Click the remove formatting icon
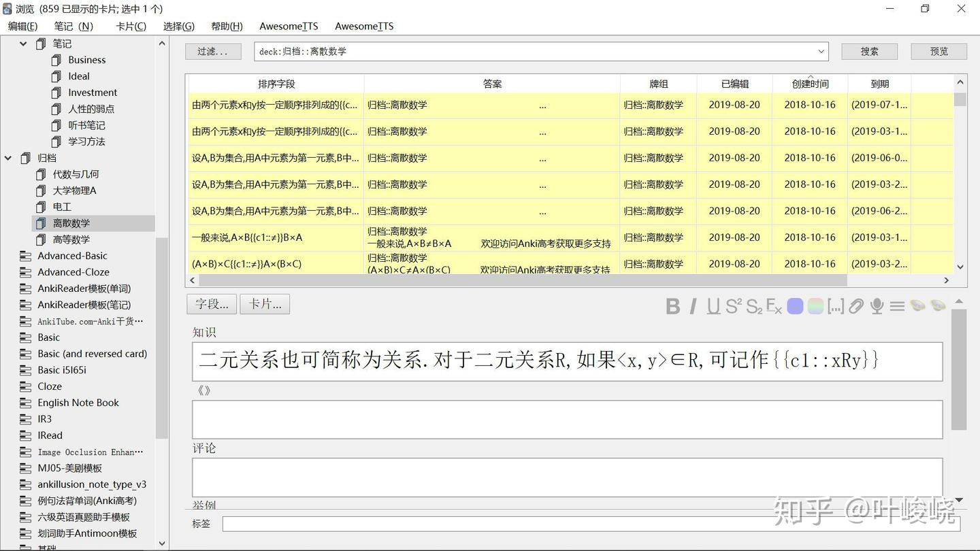980x551 pixels. [774, 307]
